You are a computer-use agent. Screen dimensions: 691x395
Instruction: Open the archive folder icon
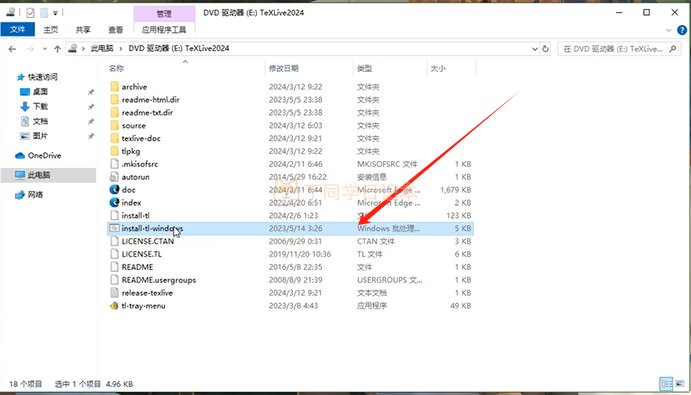tap(115, 87)
